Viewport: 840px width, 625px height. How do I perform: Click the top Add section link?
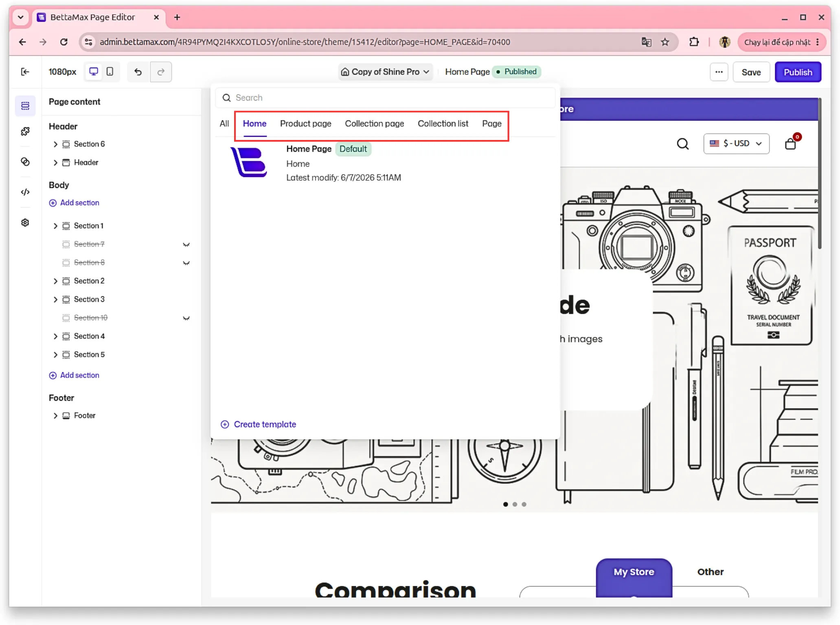click(x=74, y=203)
